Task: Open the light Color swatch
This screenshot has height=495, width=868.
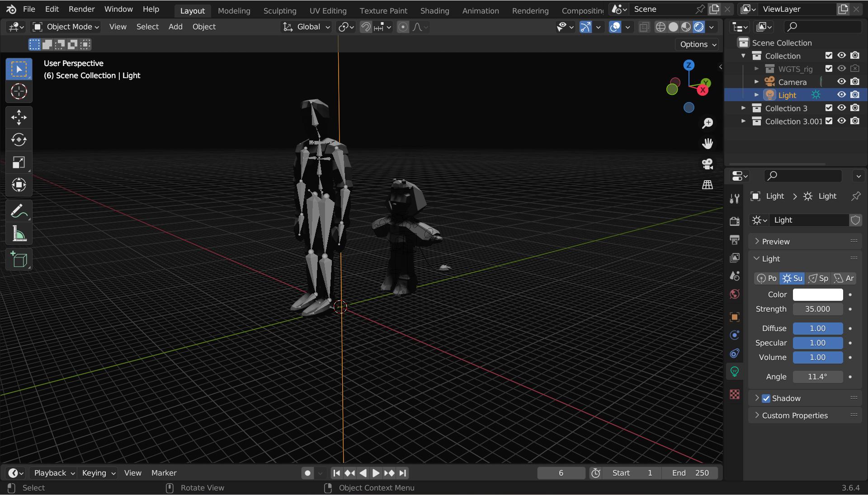Action: 818,294
